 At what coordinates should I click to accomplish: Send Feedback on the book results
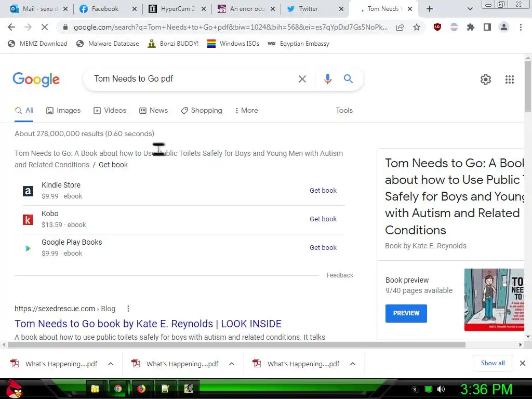click(x=340, y=275)
